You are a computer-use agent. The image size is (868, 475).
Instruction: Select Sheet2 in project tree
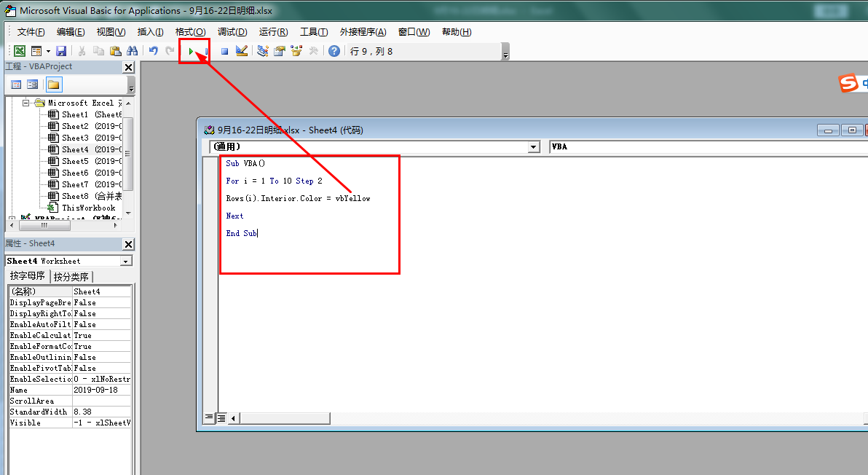[84, 126]
